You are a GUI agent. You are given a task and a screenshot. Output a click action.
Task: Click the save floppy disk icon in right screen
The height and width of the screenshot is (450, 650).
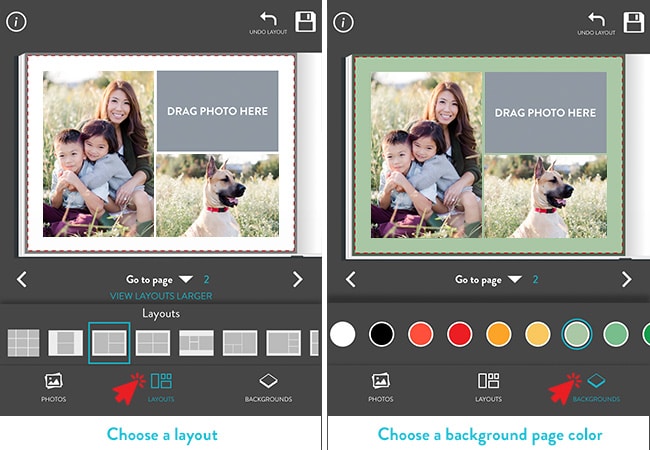634,22
